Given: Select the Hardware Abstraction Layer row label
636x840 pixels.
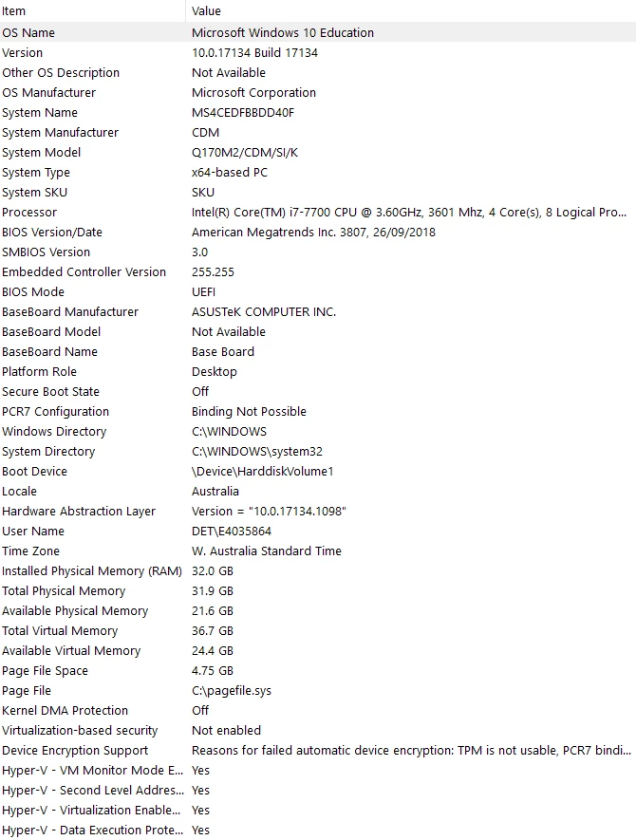Looking at the screenshot, I should tap(79, 511).
